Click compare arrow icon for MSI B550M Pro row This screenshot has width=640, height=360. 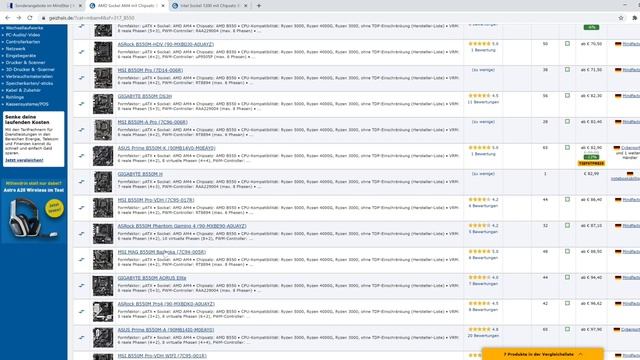[x=82, y=78]
